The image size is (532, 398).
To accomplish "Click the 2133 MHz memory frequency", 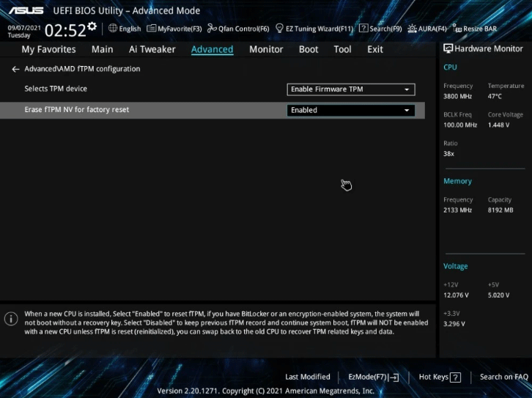I will (x=458, y=210).
